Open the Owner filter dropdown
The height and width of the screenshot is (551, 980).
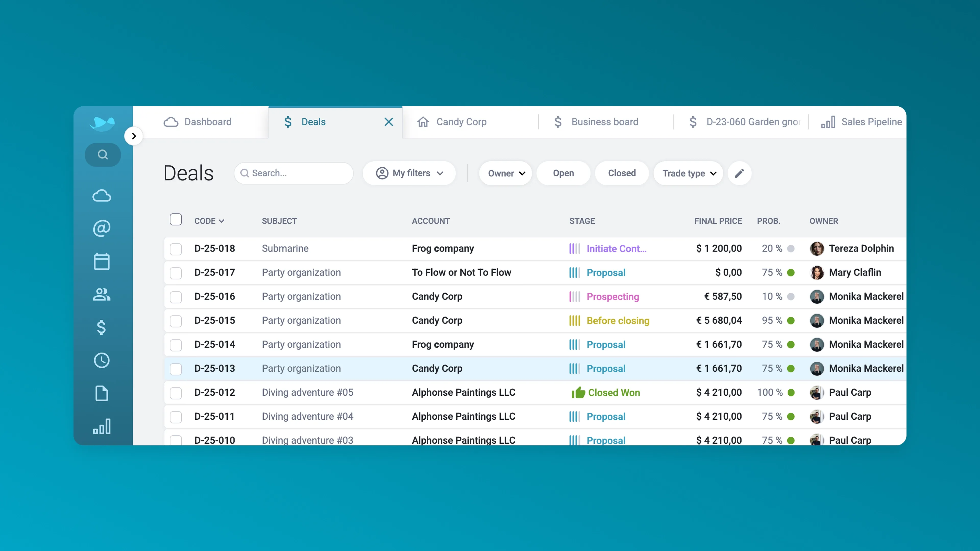pyautogui.click(x=506, y=173)
